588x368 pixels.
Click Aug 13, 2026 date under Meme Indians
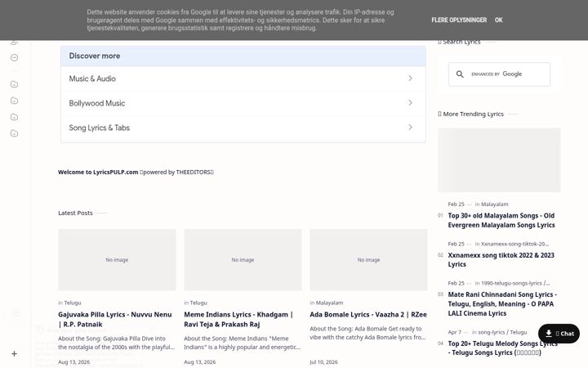(x=200, y=362)
